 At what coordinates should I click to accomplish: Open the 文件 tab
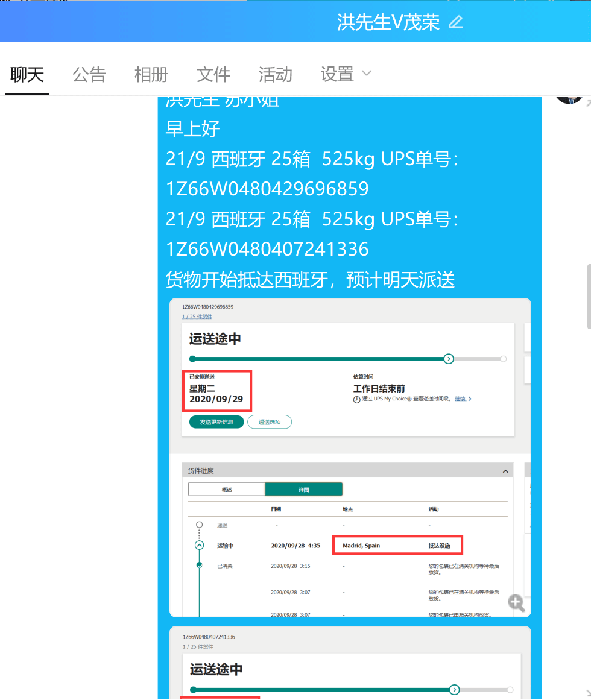tap(213, 75)
